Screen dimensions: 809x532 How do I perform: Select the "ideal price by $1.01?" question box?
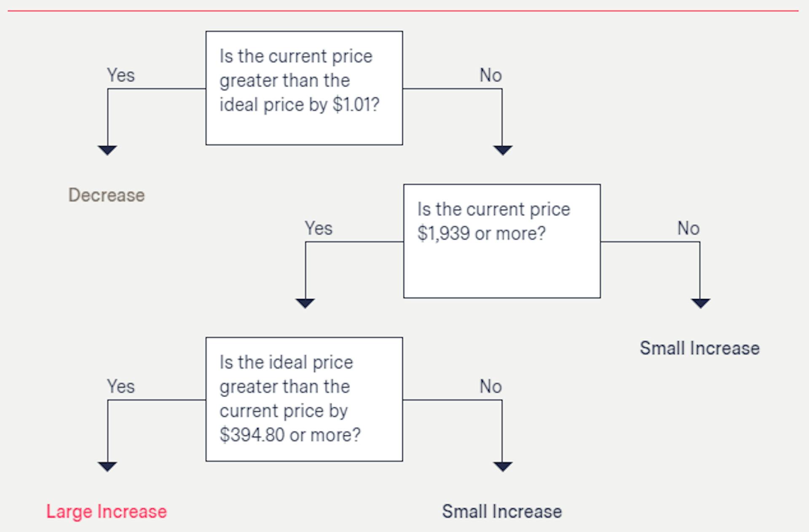[304, 88]
